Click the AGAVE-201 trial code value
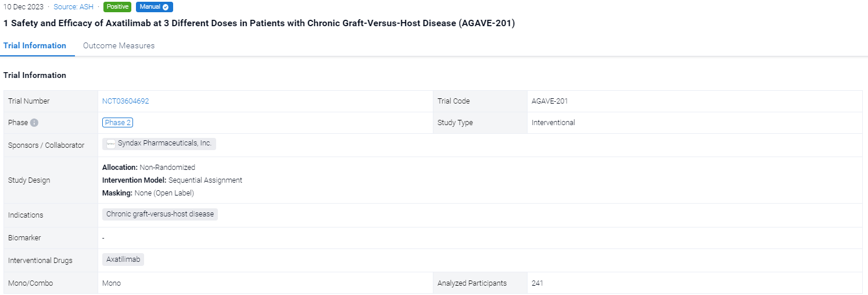The image size is (868, 295). (x=550, y=101)
